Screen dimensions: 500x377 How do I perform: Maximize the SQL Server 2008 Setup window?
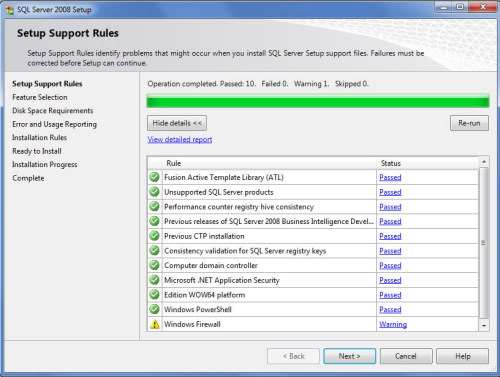coord(460,7)
